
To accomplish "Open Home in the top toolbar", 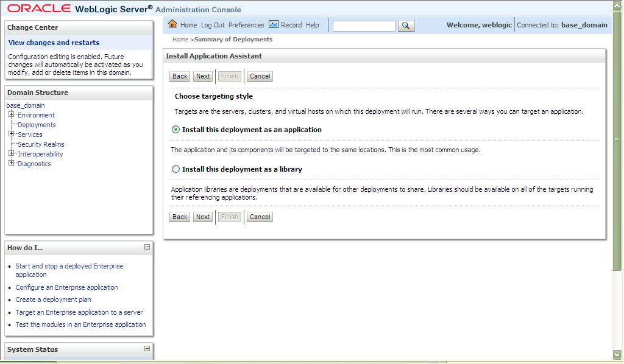I will pyautogui.click(x=188, y=25).
